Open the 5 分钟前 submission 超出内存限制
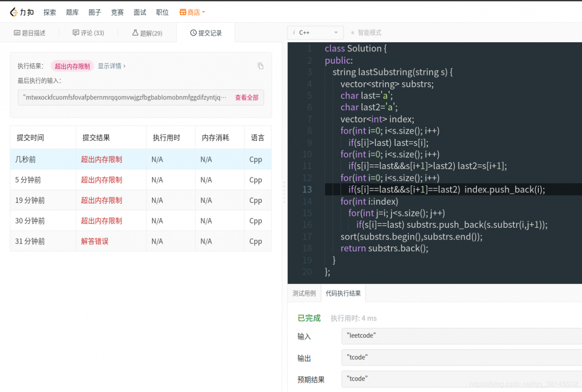This screenshot has height=392, width=582. 101,180
